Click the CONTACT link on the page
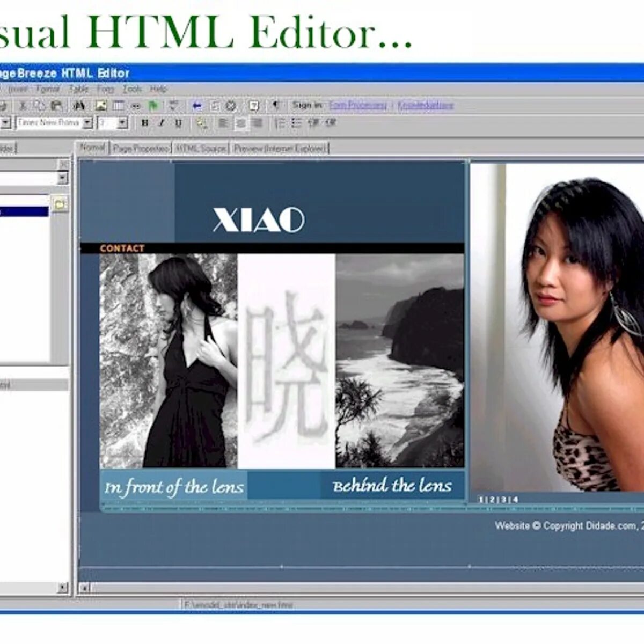Viewport: 644px width, 644px height. 122,248
